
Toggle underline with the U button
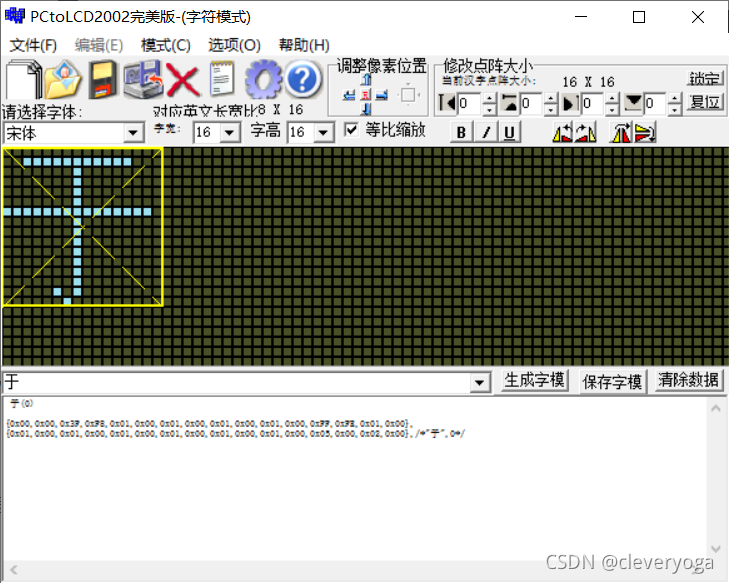[x=510, y=132]
